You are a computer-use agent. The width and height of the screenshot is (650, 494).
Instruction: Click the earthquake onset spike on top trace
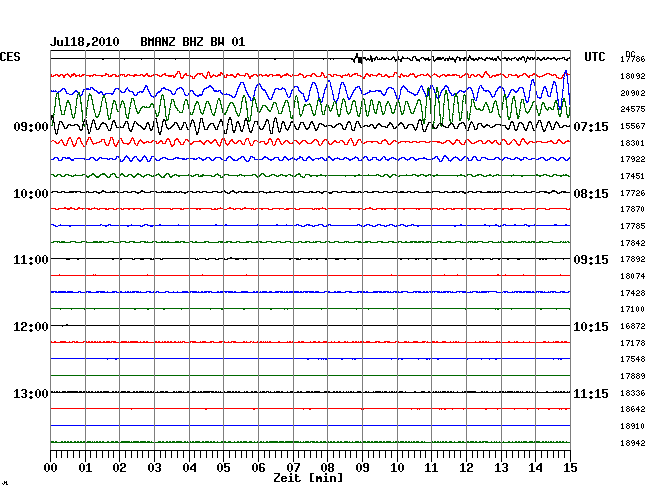pyautogui.click(x=358, y=58)
